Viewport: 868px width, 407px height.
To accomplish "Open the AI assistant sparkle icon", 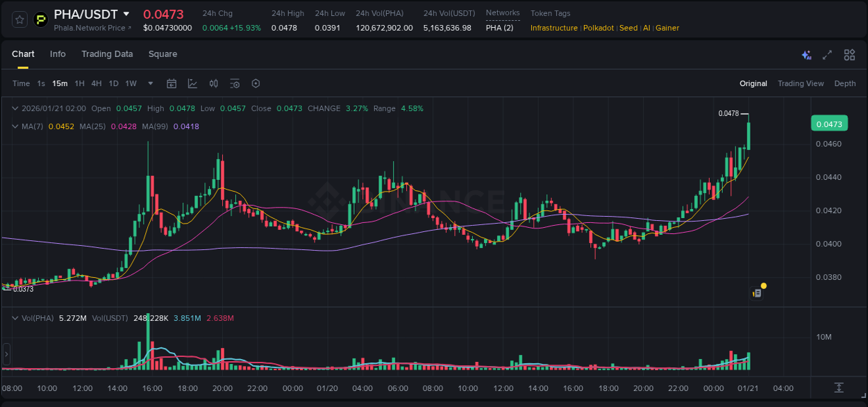I will coord(806,55).
